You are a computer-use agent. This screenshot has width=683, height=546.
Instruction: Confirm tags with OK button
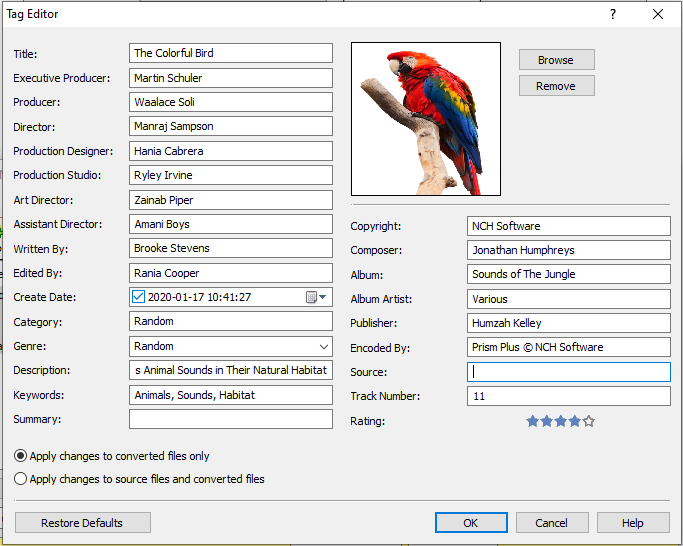tap(471, 522)
